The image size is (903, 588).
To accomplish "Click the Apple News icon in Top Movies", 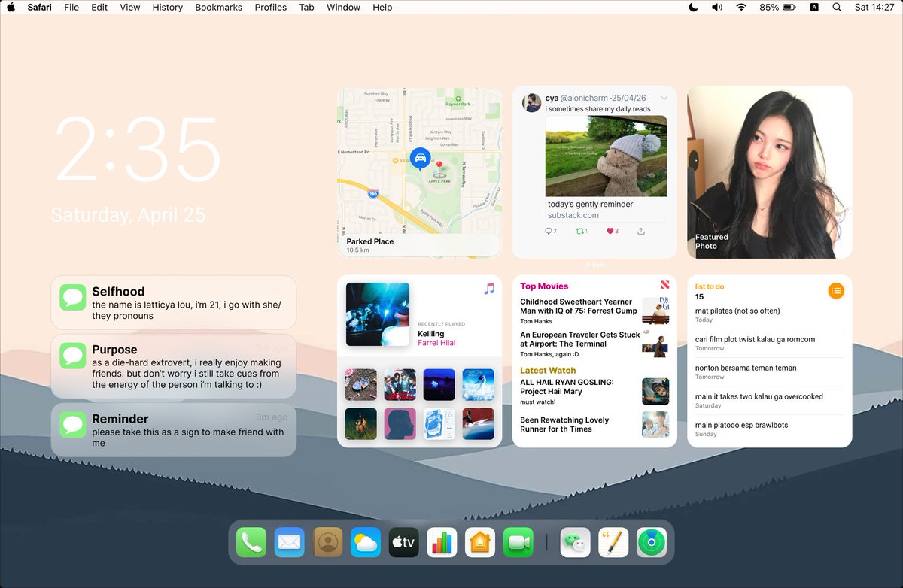I will coord(665,285).
